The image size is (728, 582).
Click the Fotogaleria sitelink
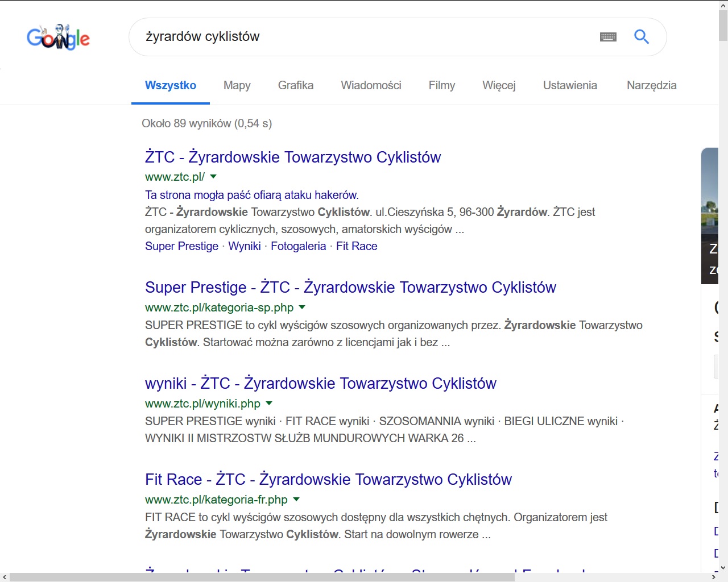point(298,246)
